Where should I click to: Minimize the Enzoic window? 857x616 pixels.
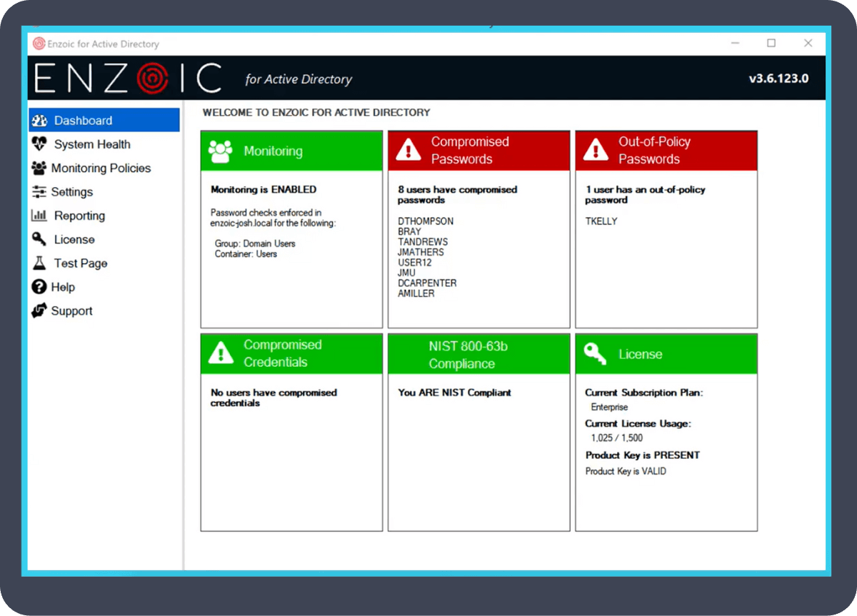736,44
